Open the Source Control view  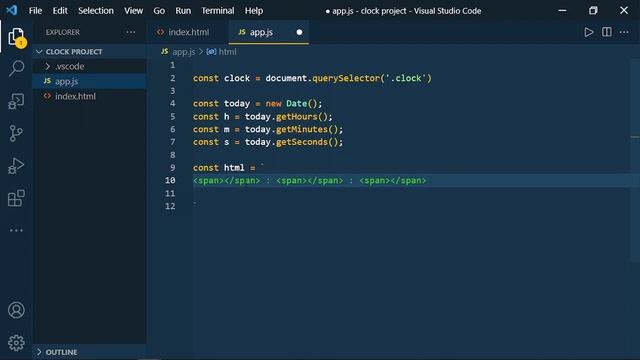16,133
